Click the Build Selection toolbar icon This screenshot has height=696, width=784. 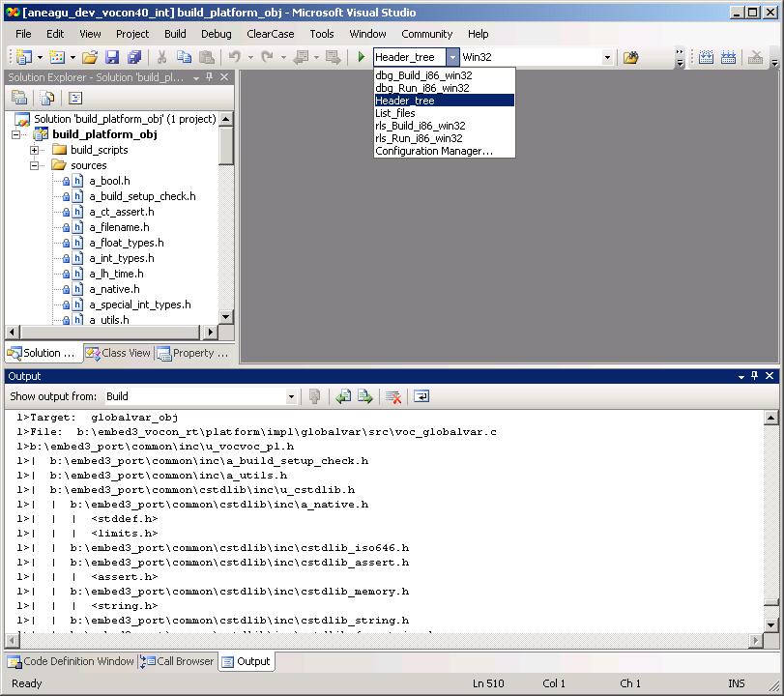(729, 57)
